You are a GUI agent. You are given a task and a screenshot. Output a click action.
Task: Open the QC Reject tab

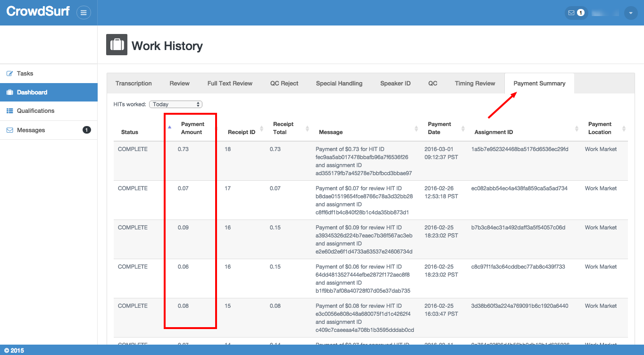(x=284, y=84)
